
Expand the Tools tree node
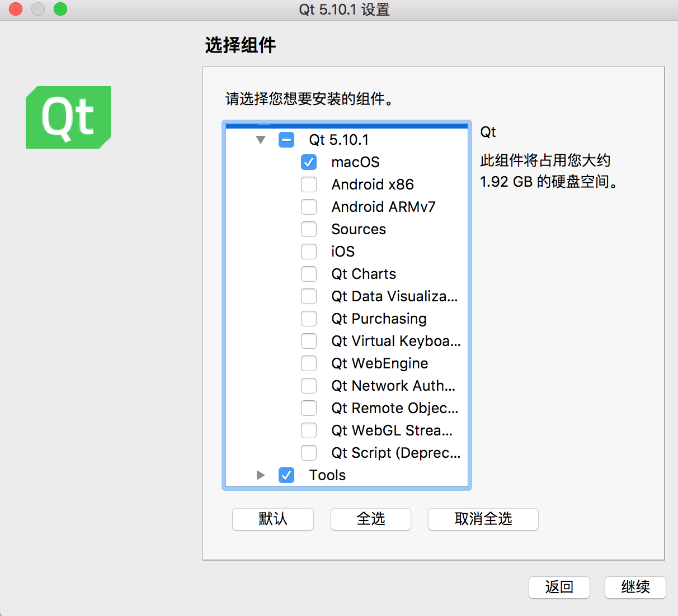tap(261, 475)
